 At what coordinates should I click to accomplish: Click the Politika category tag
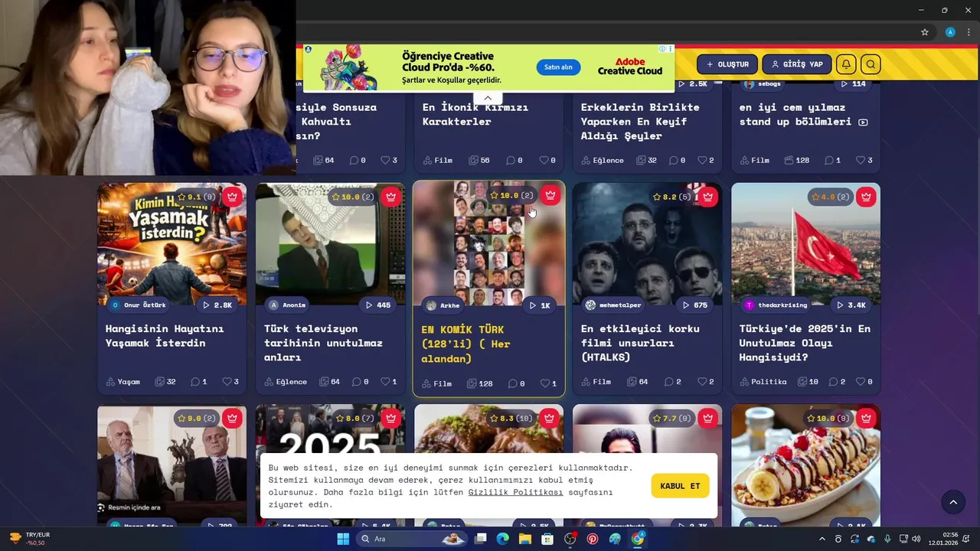pos(763,381)
